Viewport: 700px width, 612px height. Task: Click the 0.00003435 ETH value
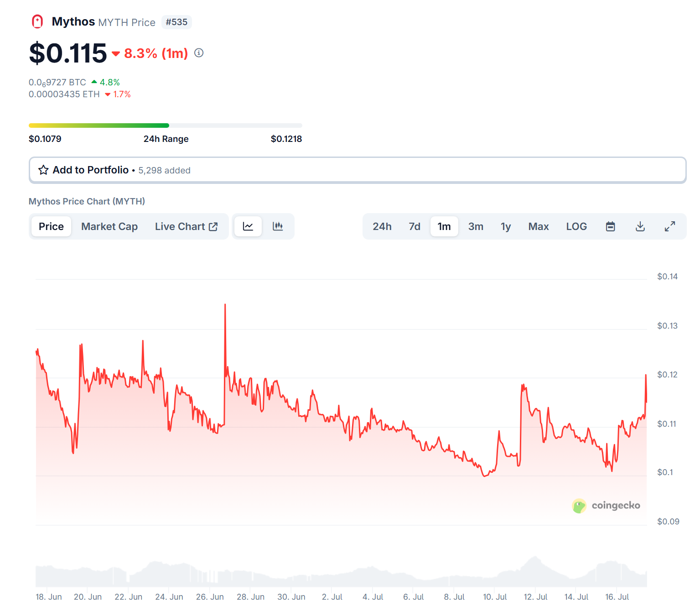point(64,94)
